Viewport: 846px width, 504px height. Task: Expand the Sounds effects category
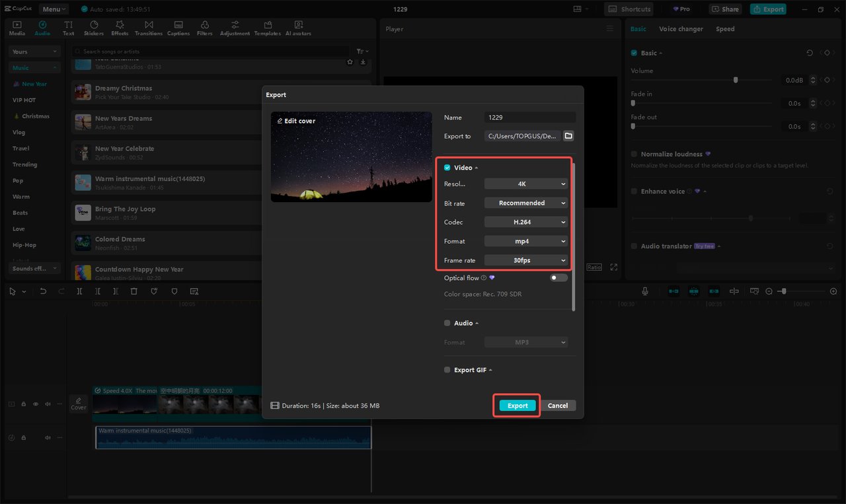pos(34,268)
